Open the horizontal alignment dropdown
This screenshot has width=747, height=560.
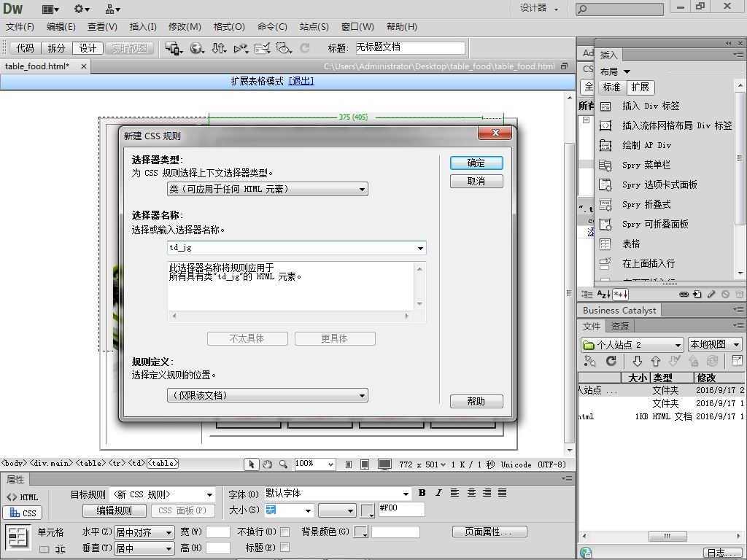tap(144, 532)
